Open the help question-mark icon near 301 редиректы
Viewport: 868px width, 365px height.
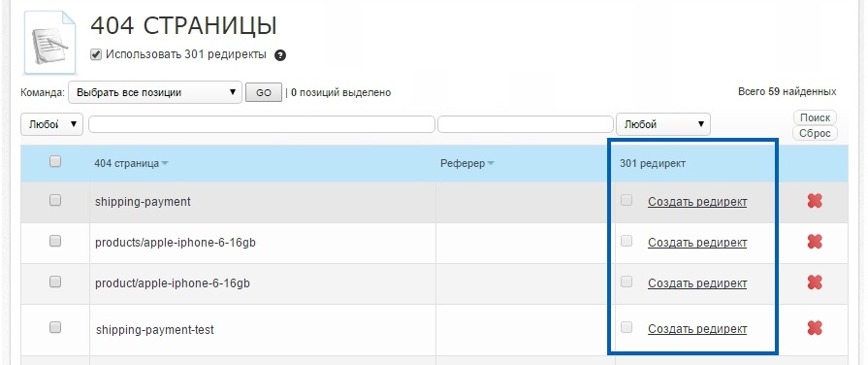tap(280, 55)
